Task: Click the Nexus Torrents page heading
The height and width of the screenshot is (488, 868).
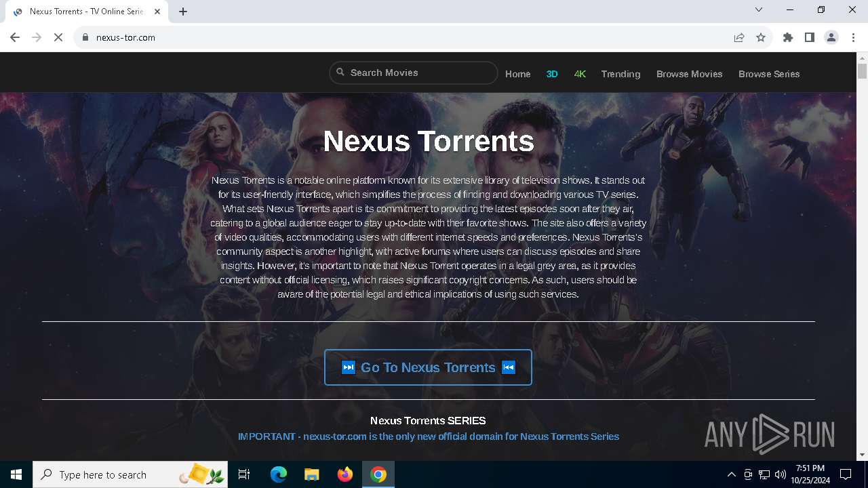Action: (x=429, y=141)
